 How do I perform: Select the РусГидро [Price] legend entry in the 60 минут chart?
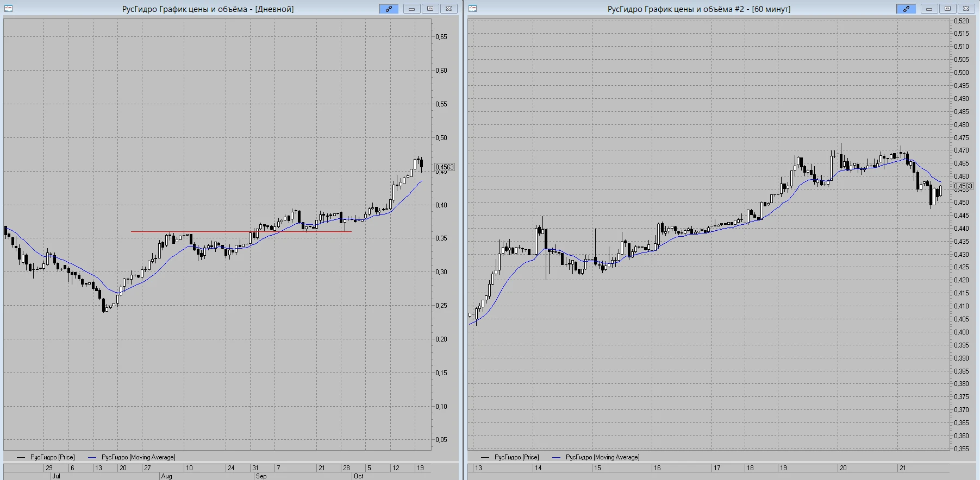click(510, 457)
